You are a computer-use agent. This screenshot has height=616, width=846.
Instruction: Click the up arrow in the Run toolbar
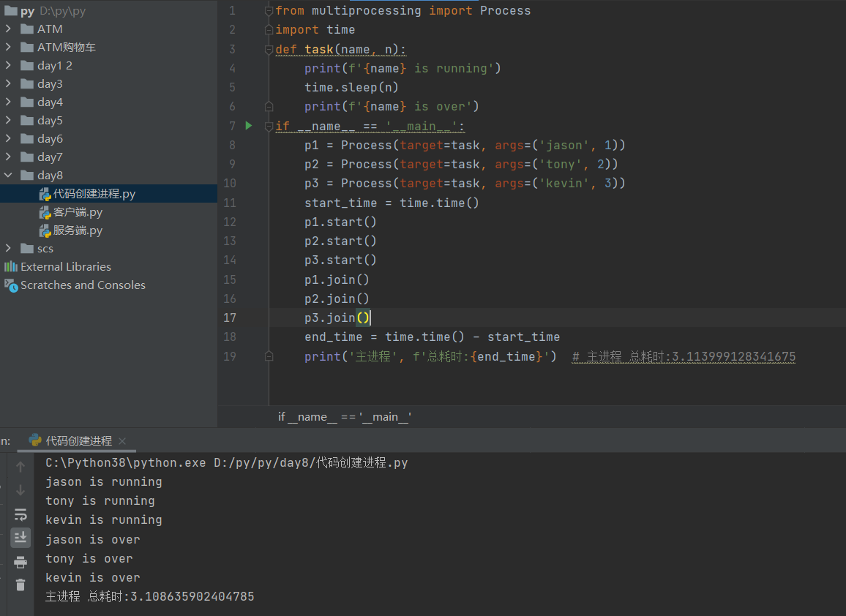click(20, 467)
